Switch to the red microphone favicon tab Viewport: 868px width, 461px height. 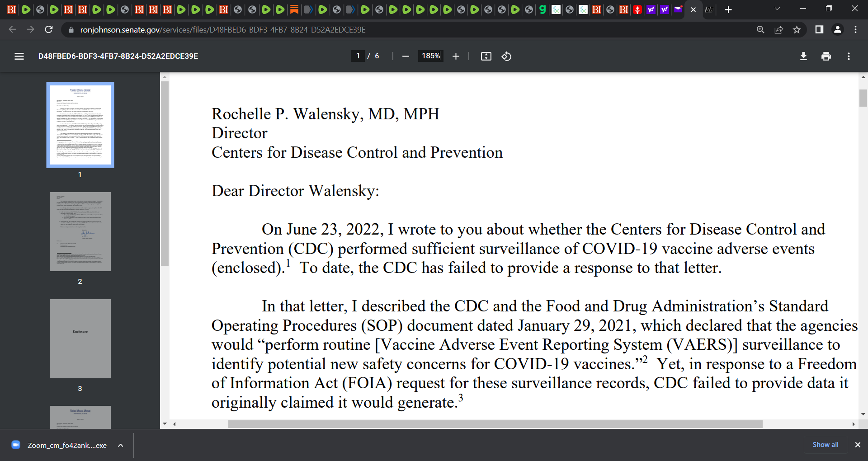(637, 9)
